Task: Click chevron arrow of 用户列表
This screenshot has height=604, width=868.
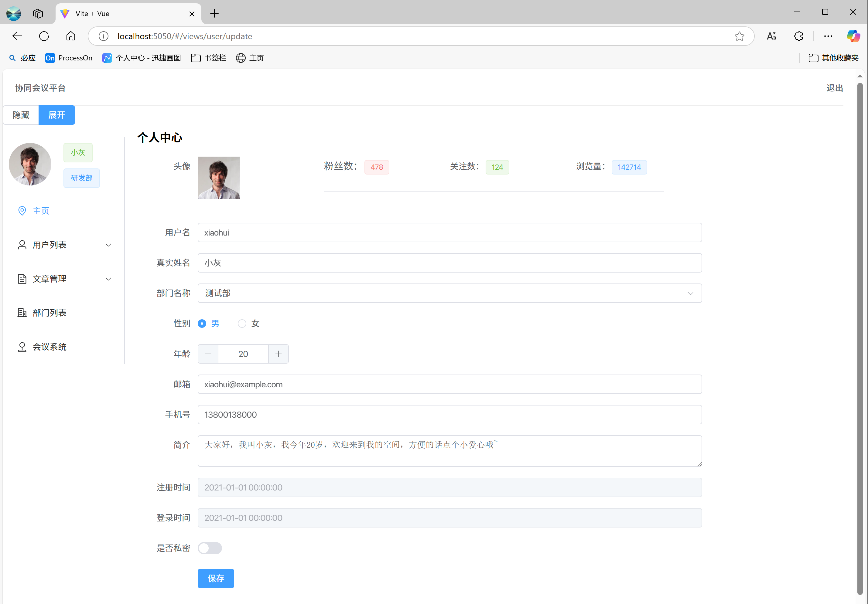Action: click(108, 245)
